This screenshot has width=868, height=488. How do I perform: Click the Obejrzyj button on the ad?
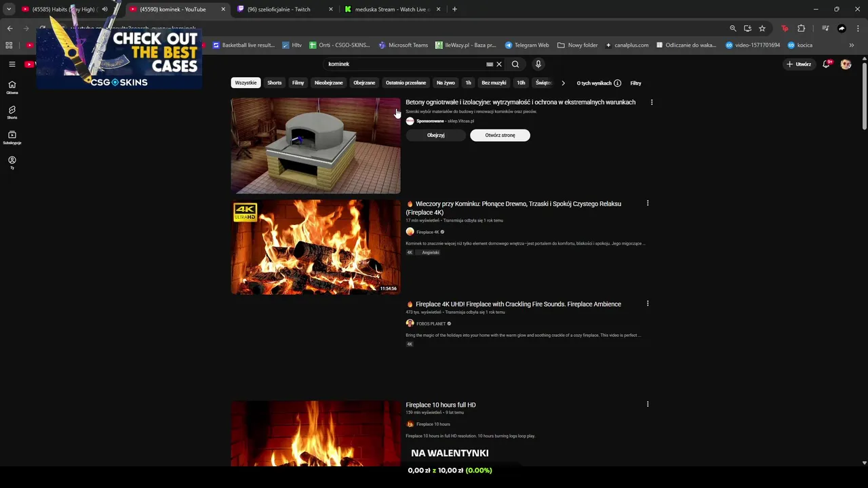click(436, 136)
